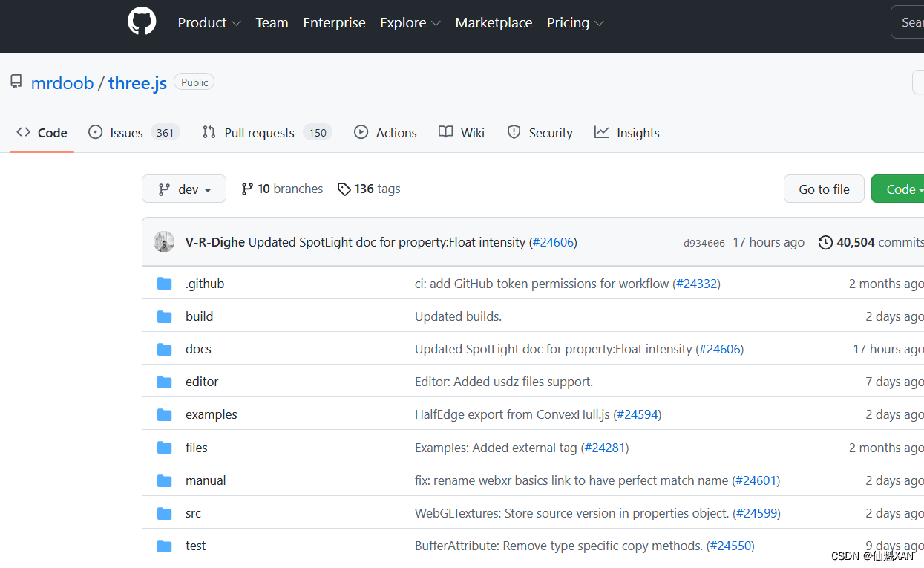This screenshot has height=568, width=924.
Task: Open the files folder
Action: point(197,448)
